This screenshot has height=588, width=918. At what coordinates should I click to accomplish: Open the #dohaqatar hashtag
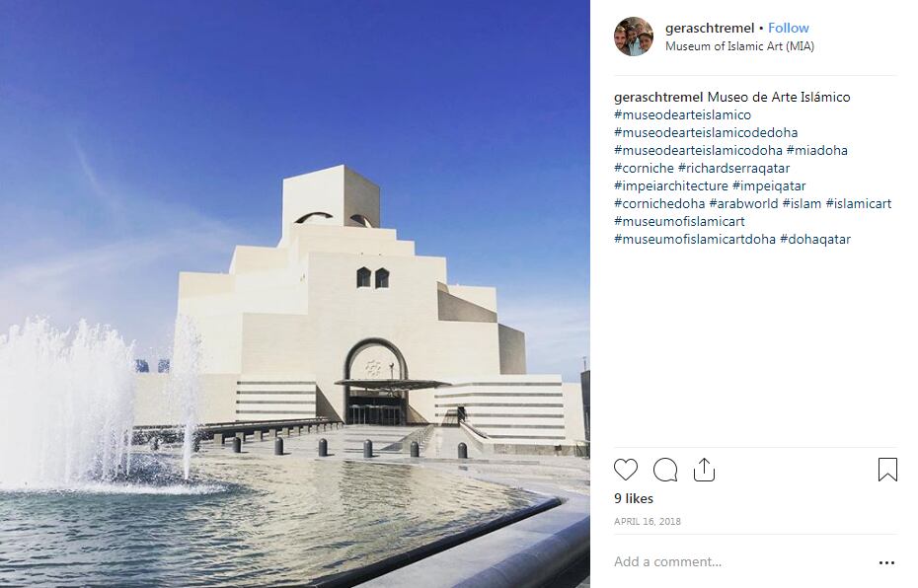(815, 240)
